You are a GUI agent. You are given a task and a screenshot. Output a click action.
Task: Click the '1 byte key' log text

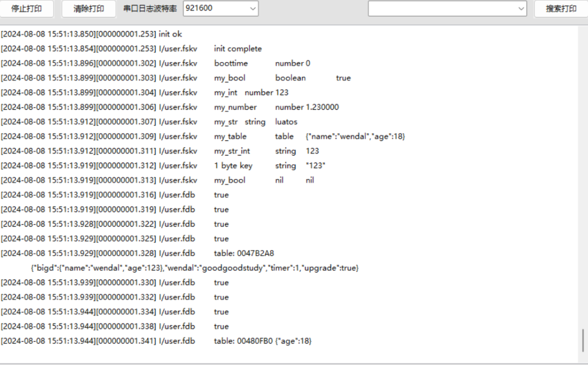pyautogui.click(x=233, y=165)
